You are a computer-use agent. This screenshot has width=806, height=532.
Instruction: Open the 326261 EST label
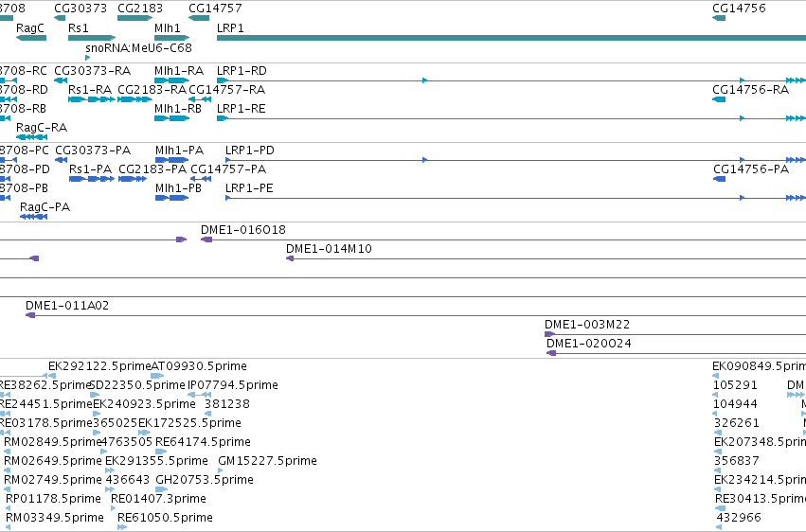coord(737,423)
